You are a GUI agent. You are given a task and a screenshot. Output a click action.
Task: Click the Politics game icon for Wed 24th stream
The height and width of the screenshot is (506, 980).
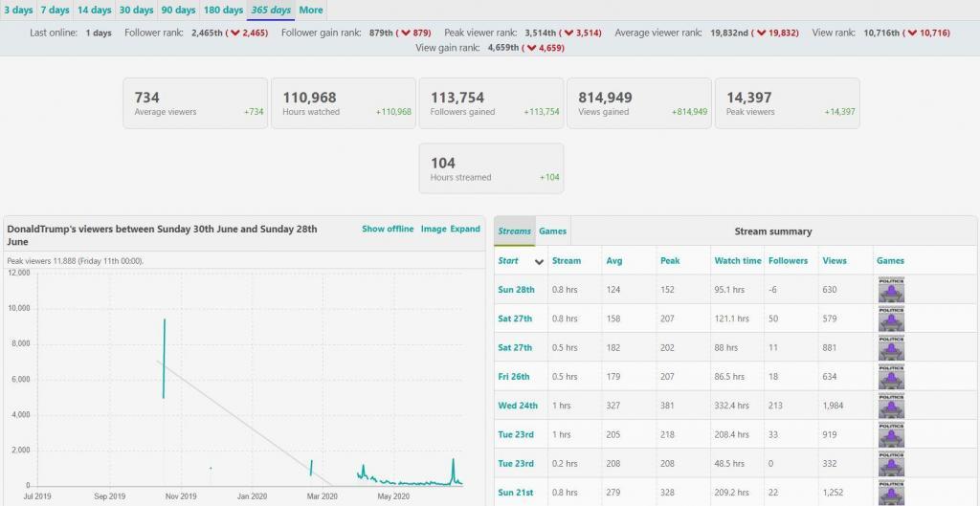891,406
